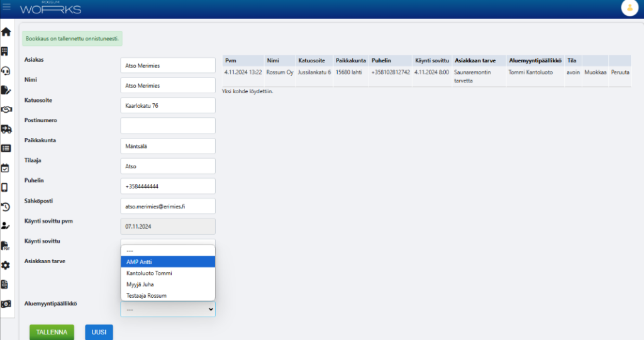Viewport: 644px width, 340px height.
Task: Open the document copy icon
Action: click(5, 285)
